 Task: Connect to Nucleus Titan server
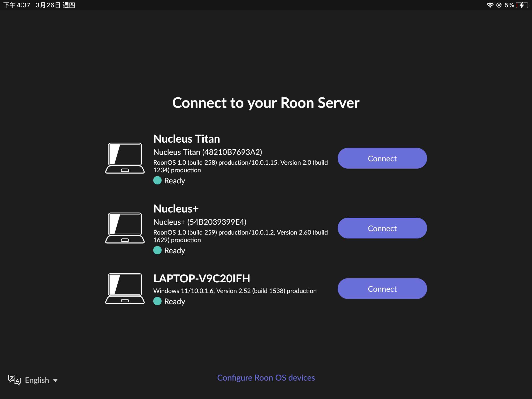(x=382, y=158)
